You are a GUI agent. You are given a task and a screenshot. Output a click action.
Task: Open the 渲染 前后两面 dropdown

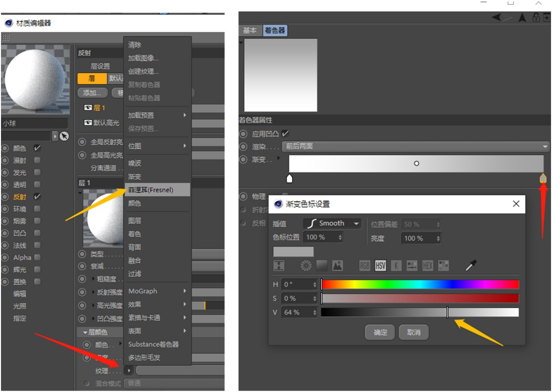(415, 146)
